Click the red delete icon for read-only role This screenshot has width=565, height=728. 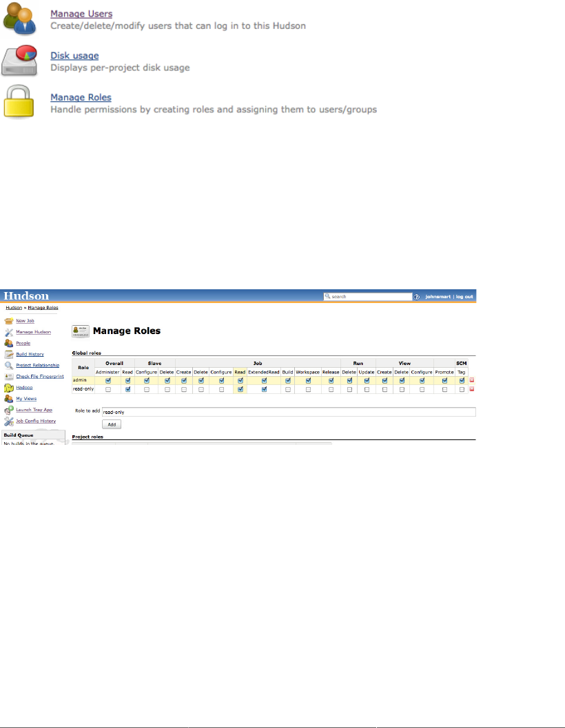pyautogui.click(x=471, y=389)
